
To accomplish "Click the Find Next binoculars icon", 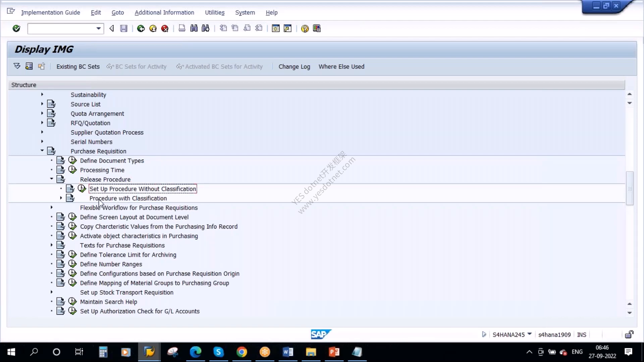I will (x=206, y=28).
